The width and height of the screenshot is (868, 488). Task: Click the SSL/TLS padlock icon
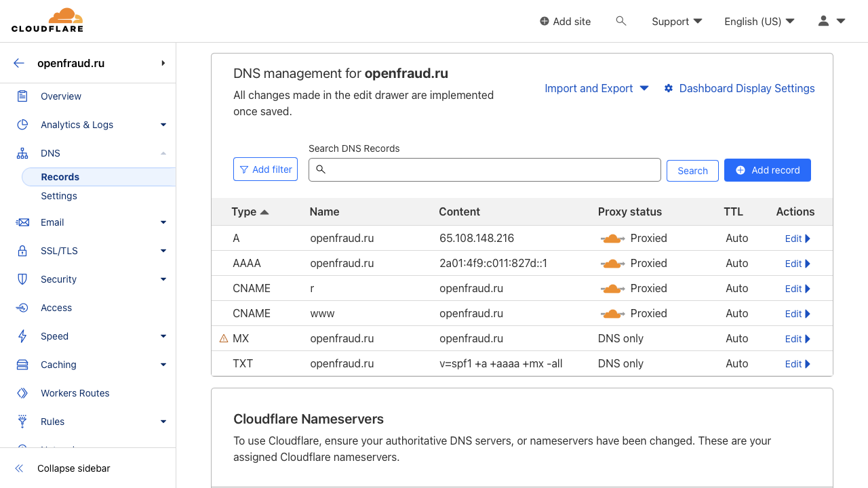coord(22,251)
